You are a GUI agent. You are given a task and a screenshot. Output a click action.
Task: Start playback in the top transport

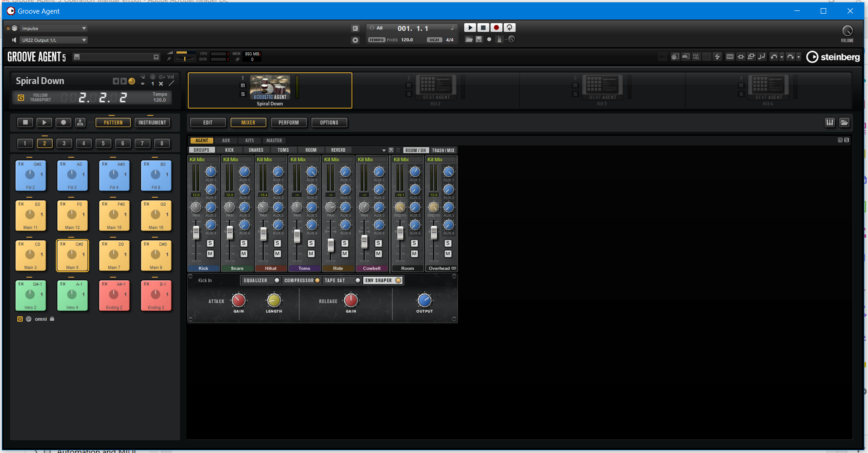pyautogui.click(x=470, y=28)
